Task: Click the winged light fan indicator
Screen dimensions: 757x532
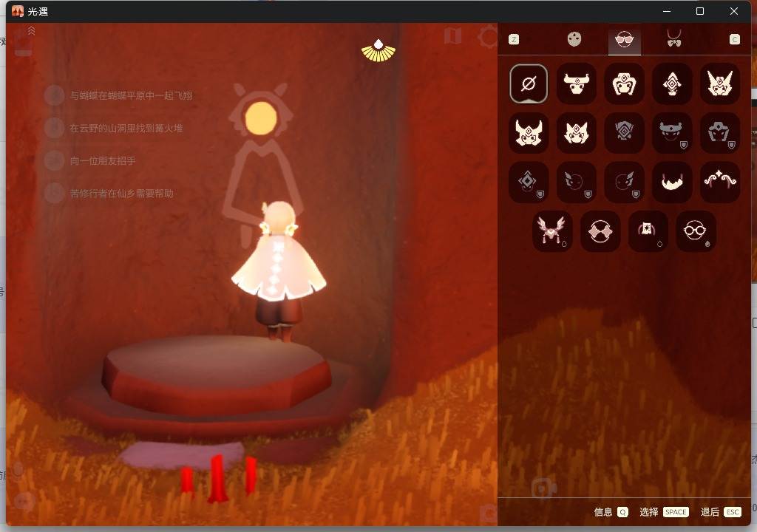Action: point(378,51)
